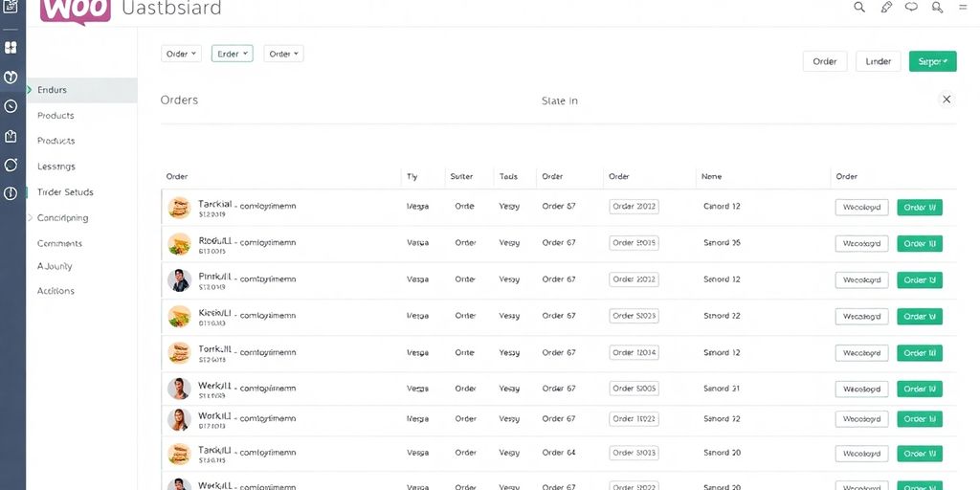Click the Sanord 31 cell
The width and height of the screenshot is (980, 490).
tap(722, 389)
